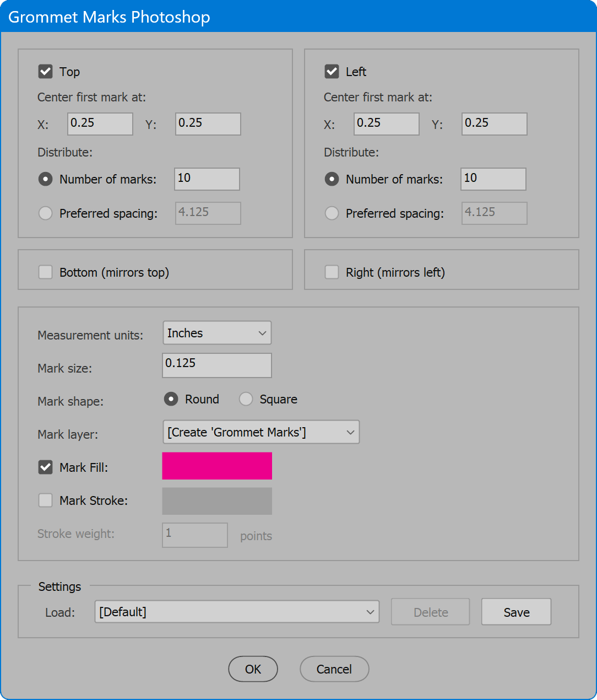Open the Load settings dropdown
Image resolution: width=597 pixels, height=700 pixels.
point(237,612)
